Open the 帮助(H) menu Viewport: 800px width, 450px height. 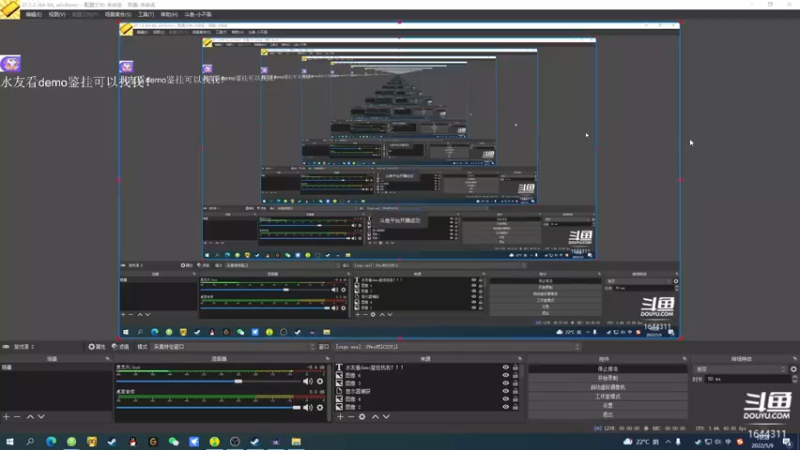[x=169, y=14]
